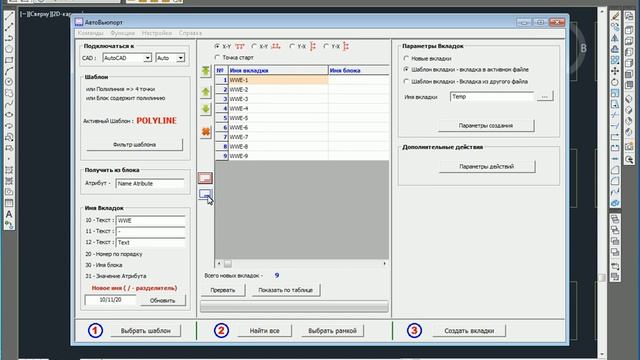The image size is (640, 360).
Task: Click the table scrollbar right arrow
Action: (384, 264)
